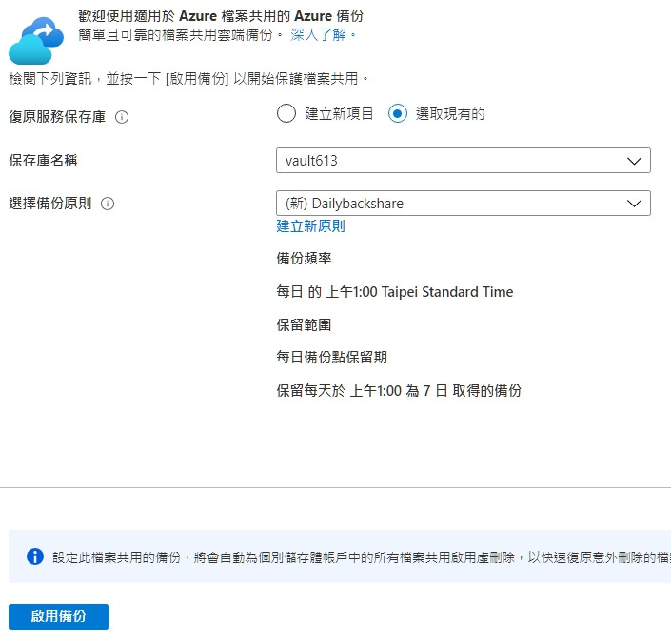Click the 復原服務保存庫 label
The image size is (671, 644).
coord(57,117)
